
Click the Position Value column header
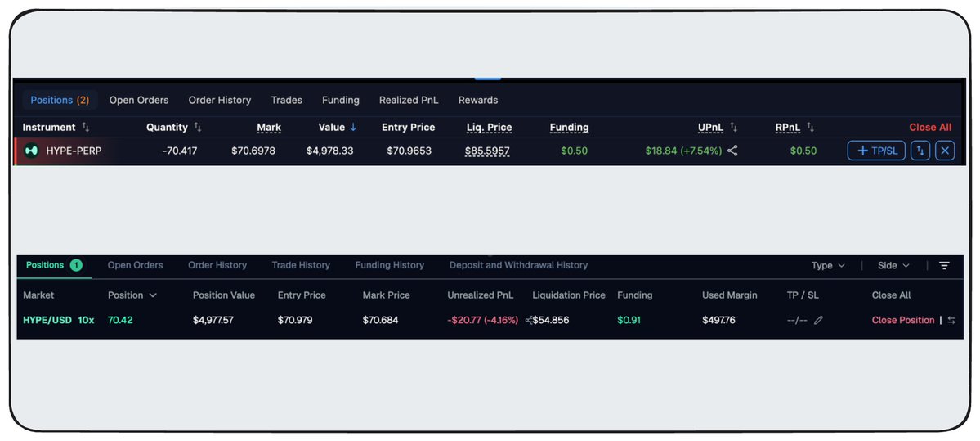click(x=224, y=295)
